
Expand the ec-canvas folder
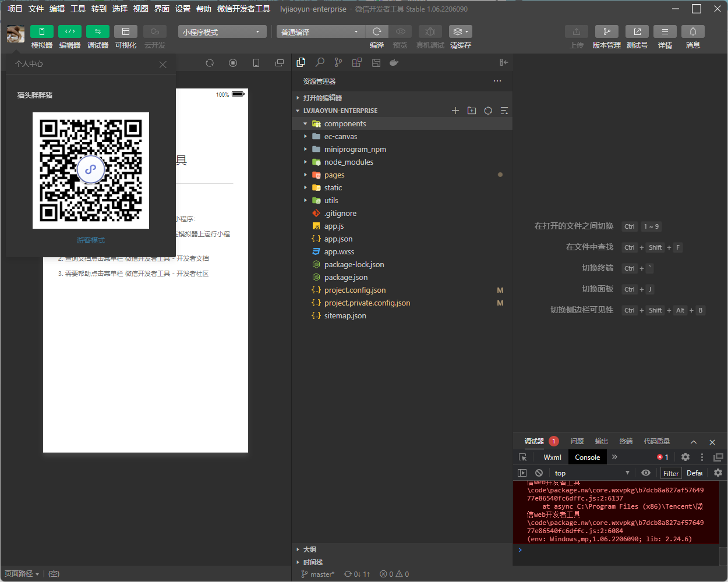pyautogui.click(x=402, y=136)
